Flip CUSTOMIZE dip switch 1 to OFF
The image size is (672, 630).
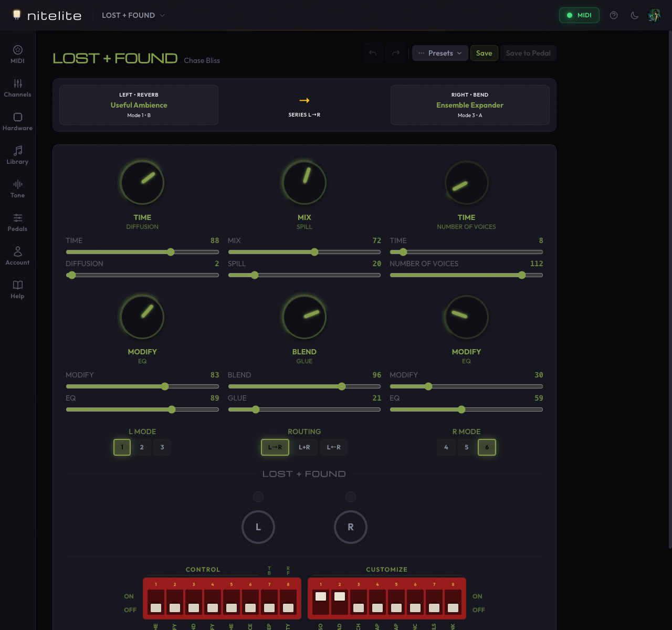(x=321, y=608)
